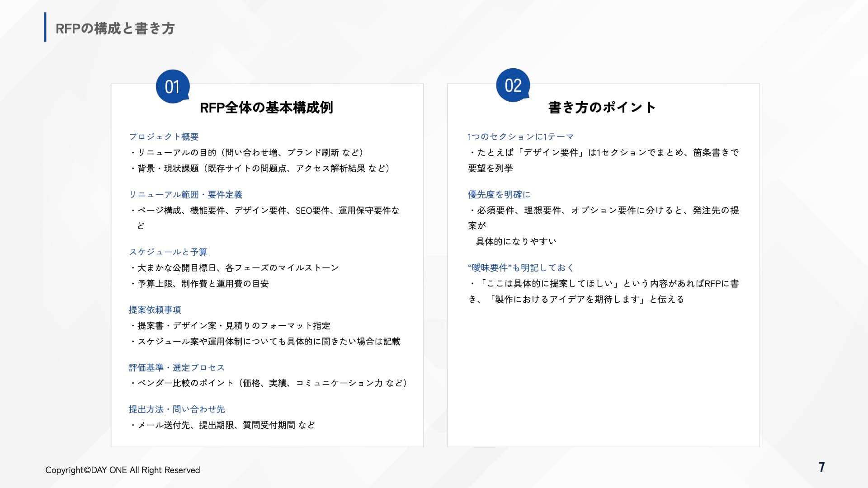This screenshot has width=868, height=488.
Task: Click the "曖昧要件"も明記しておく subheading
Action: 521,267
